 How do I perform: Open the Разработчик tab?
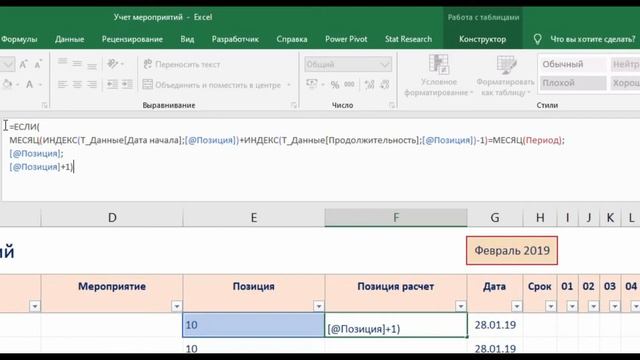pos(235,39)
